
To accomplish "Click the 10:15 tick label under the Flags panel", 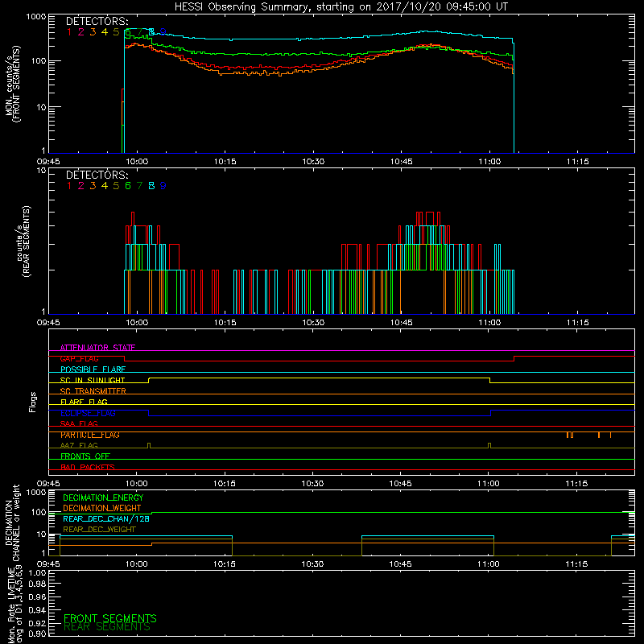I will click(x=225, y=484).
